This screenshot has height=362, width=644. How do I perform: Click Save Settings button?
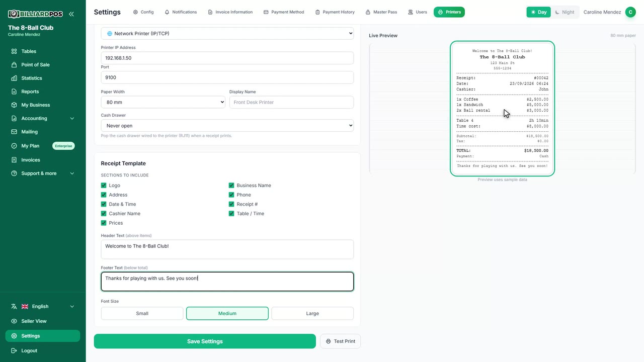coord(205,341)
